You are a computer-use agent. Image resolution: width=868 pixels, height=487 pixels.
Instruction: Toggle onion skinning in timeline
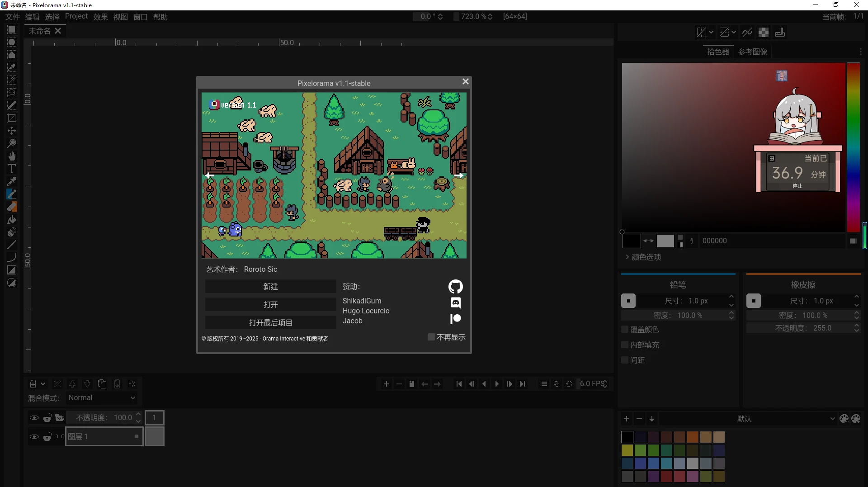557,384
